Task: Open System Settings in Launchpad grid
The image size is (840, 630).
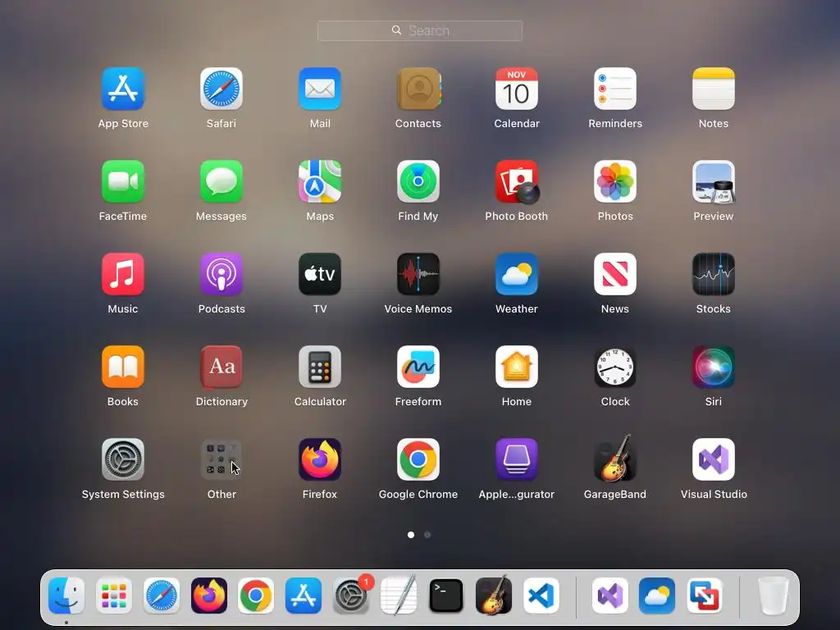Action: tap(123, 459)
